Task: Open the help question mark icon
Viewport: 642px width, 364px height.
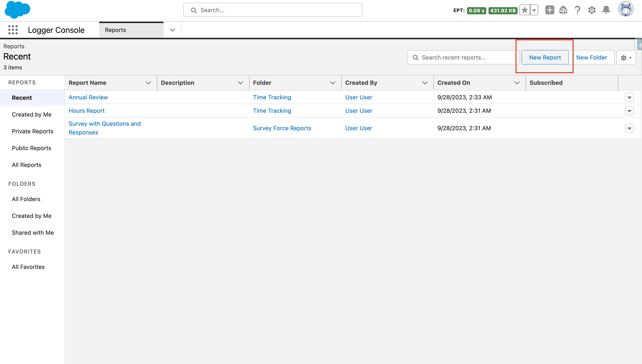Action: (x=578, y=10)
